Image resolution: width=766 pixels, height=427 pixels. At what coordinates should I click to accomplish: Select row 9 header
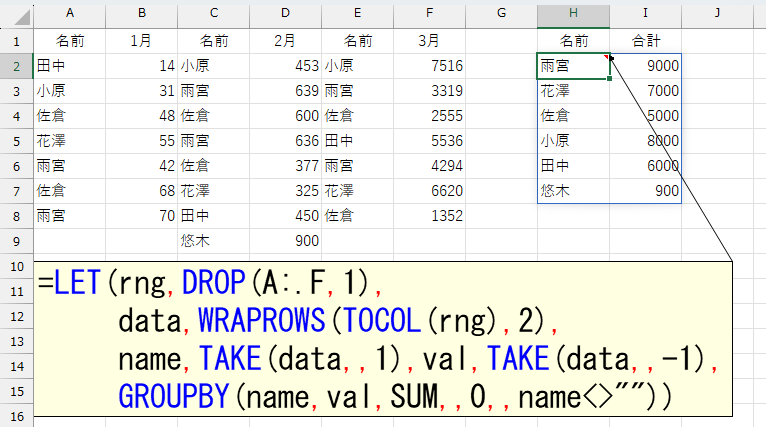click(16, 241)
